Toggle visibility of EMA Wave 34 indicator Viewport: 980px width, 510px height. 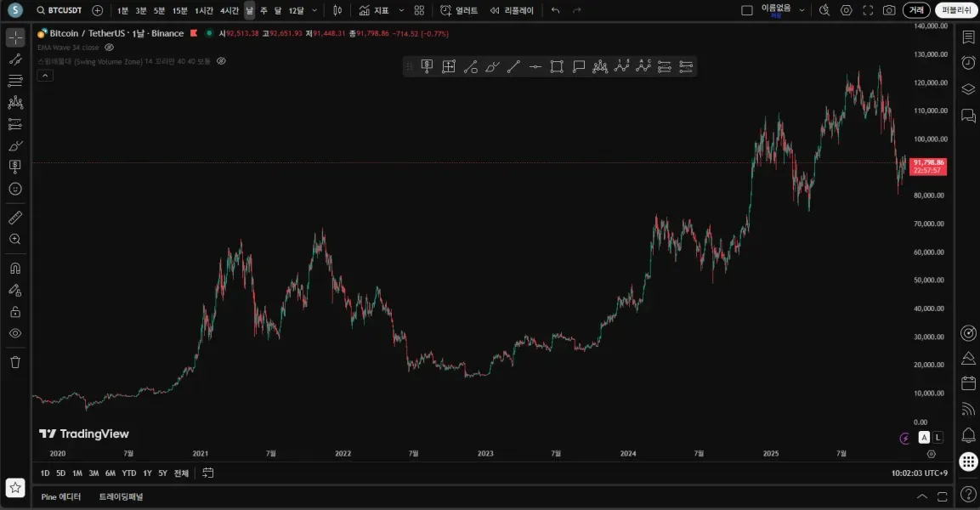(110, 48)
